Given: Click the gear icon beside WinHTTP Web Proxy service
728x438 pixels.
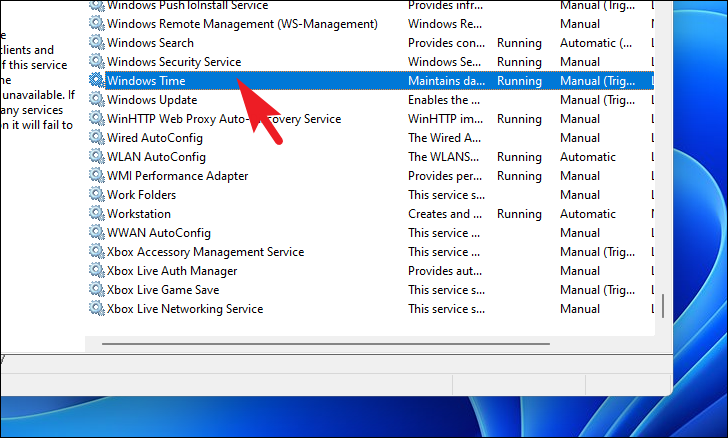Looking at the screenshot, I should pos(97,118).
